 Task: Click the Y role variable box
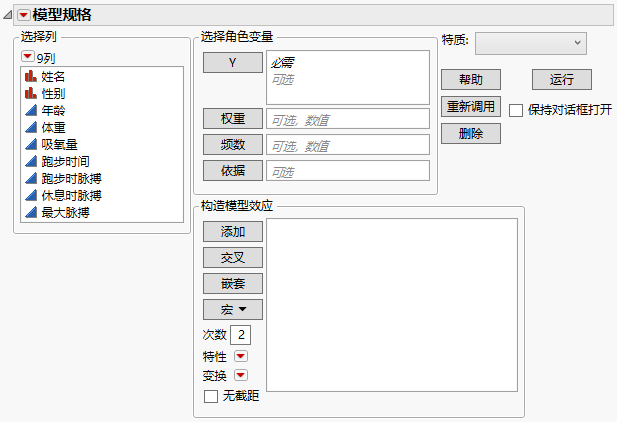(x=348, y=77)
